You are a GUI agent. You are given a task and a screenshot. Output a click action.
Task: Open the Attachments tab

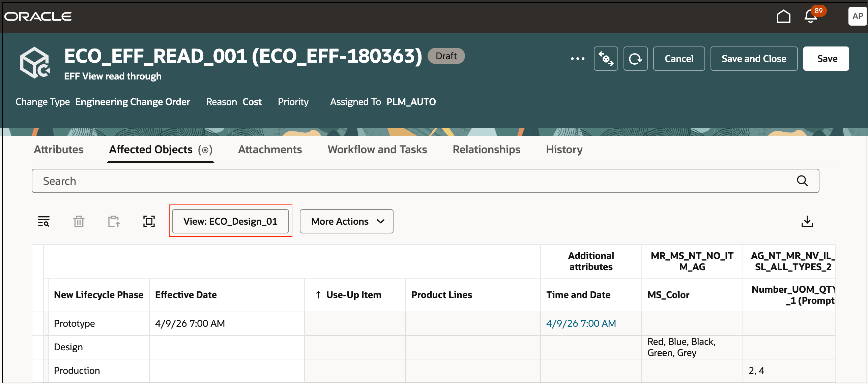point(270,150)
